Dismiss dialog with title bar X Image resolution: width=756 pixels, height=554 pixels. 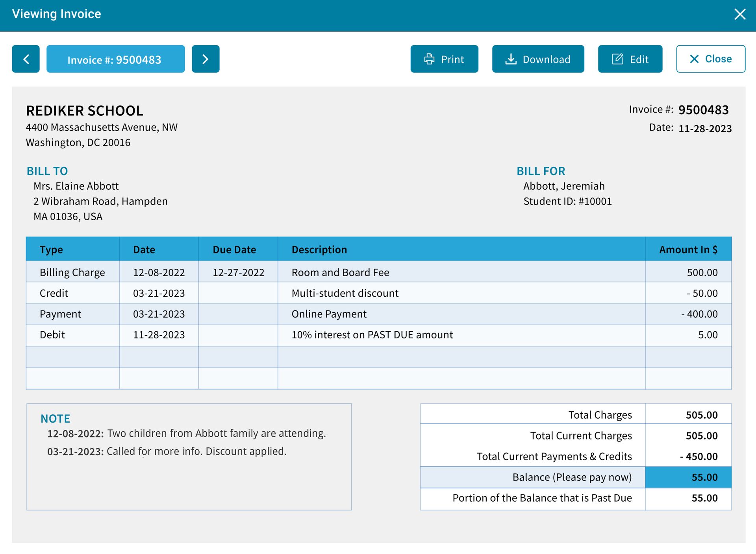[740, 14]
